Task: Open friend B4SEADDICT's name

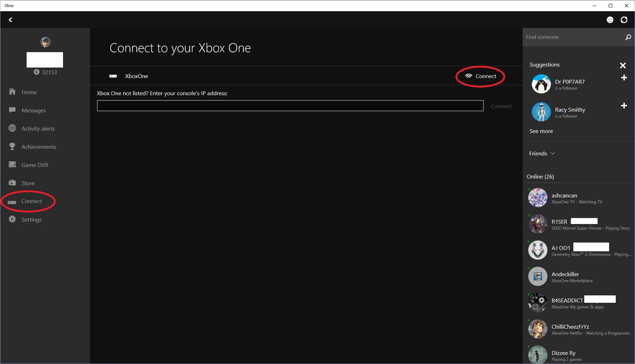Action: [567, 300]
